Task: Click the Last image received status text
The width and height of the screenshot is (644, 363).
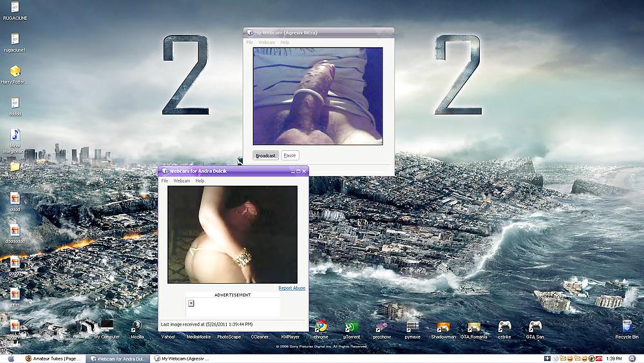Action: point(207,324)
